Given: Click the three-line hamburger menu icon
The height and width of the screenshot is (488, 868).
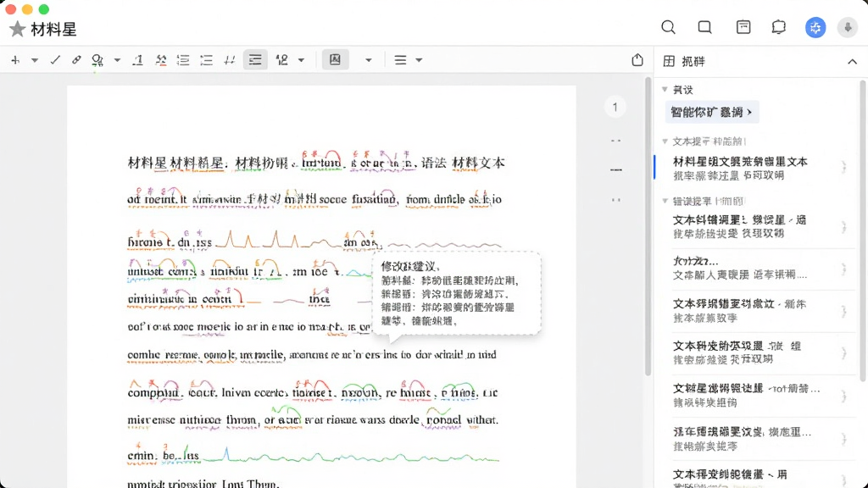Looking at the screenshot, I should point(400,60).
